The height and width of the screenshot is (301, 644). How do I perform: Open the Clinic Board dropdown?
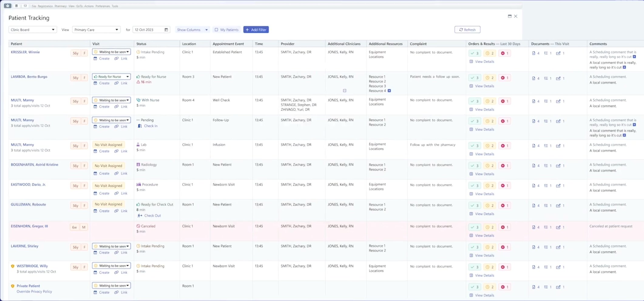(32, 30)
